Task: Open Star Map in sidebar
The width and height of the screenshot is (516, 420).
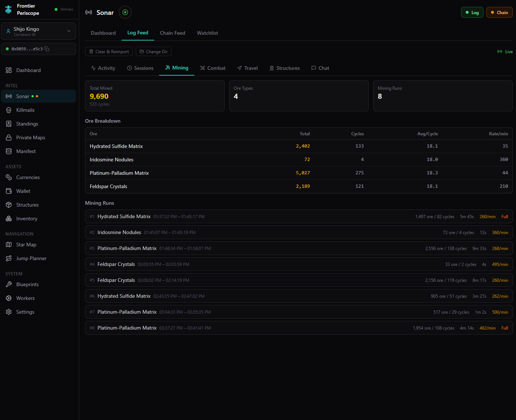Action: click(x=39, y=245)
